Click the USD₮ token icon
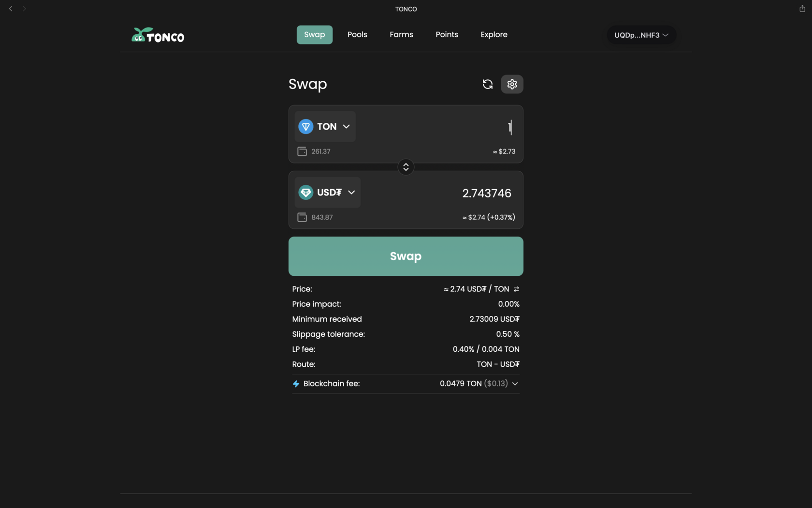This screenshot has width=812, height=508. (x=306, y=193)
